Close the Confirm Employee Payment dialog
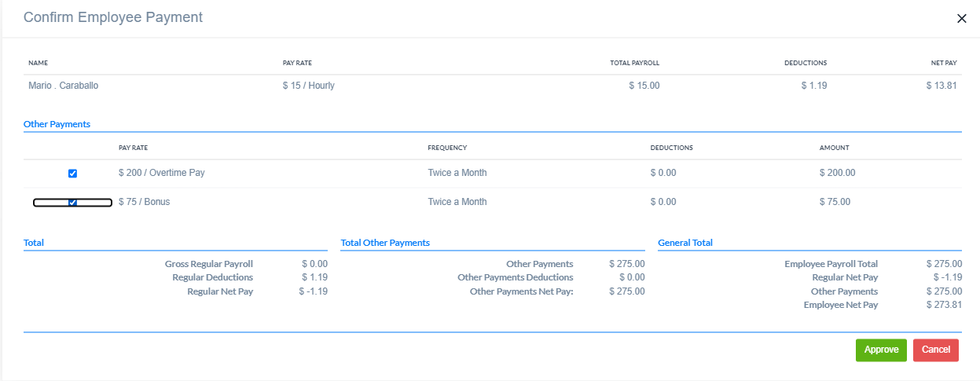980x381 pixels. coord(961,19)
